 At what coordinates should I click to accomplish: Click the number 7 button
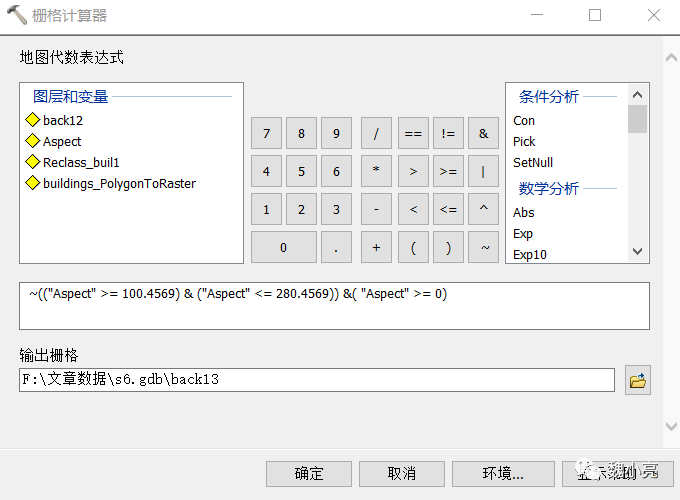[x=266, y=133]
